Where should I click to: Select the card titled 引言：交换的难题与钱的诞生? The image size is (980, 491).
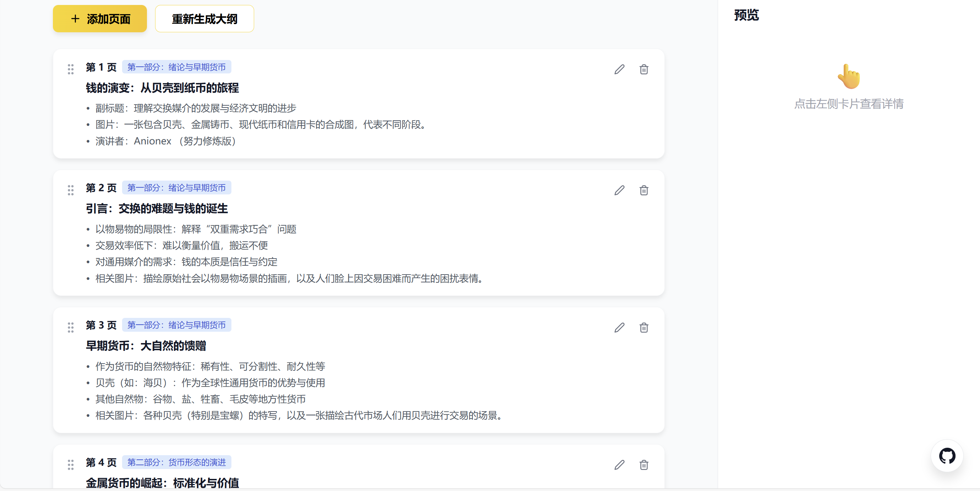(x=157, y=208)
